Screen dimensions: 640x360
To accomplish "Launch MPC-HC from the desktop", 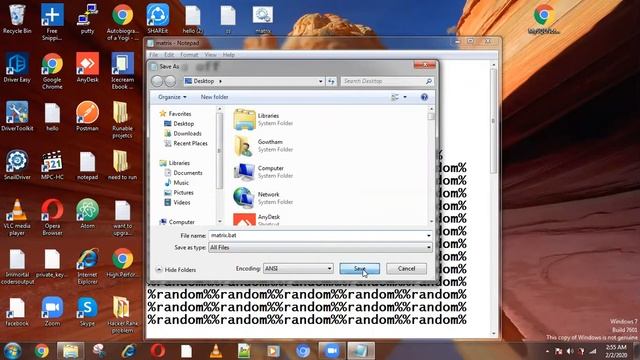I will (52, 165).
